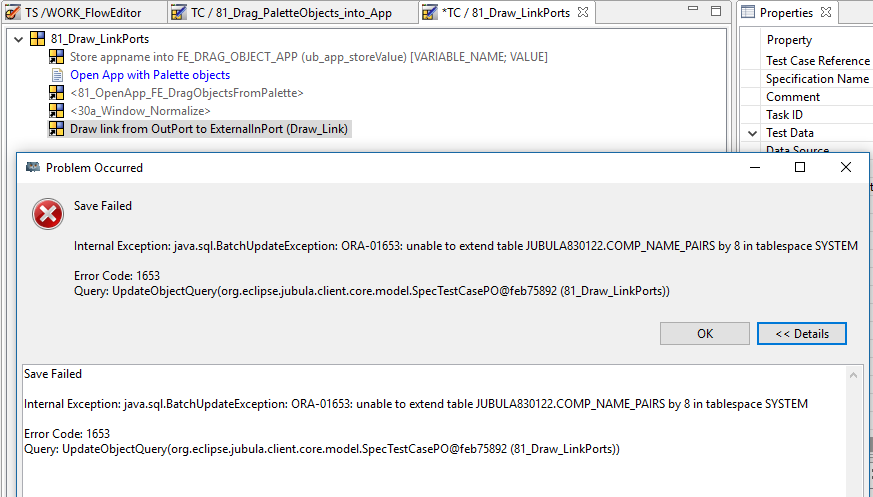Select the Specification Name property

tap(817, 79)
